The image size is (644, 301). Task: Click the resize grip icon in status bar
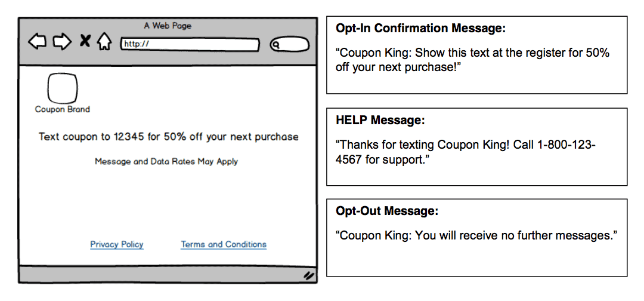click(x=309, y=275)
